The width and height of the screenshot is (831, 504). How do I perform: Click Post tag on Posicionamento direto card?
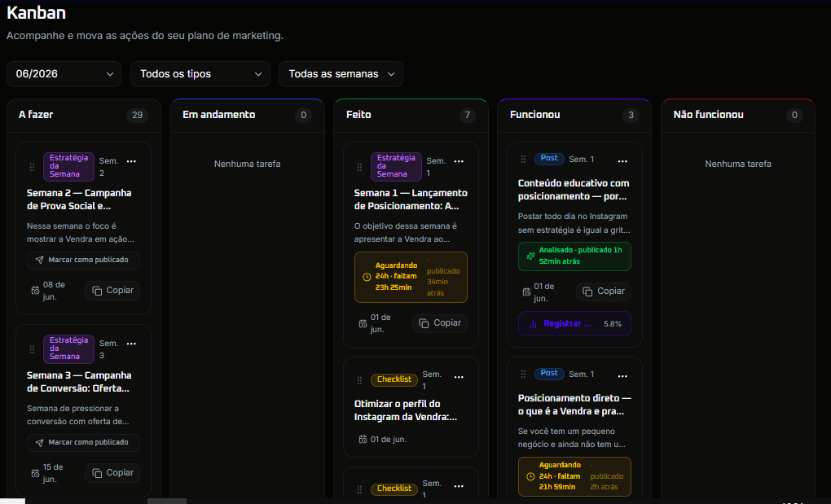click(549, 373)
